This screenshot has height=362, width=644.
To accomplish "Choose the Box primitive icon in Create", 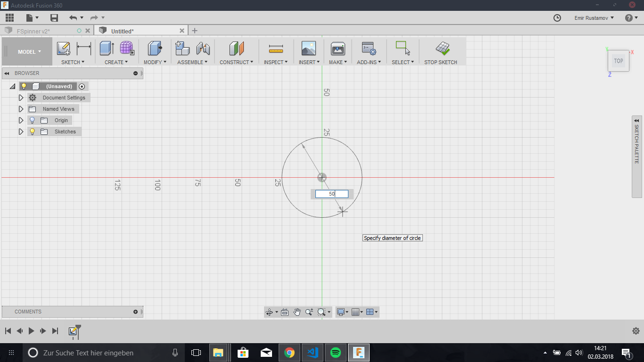I will coord(107,49).
